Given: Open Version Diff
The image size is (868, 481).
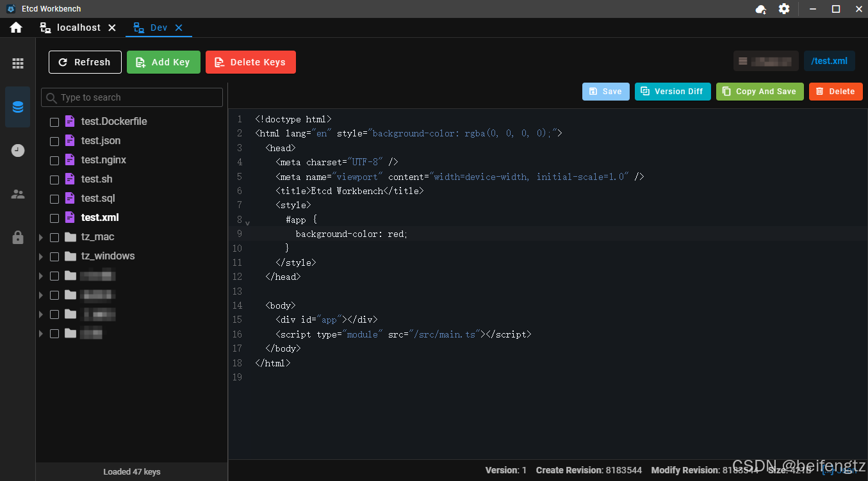Looking at the screenshot, I should [x=673, y=92].
